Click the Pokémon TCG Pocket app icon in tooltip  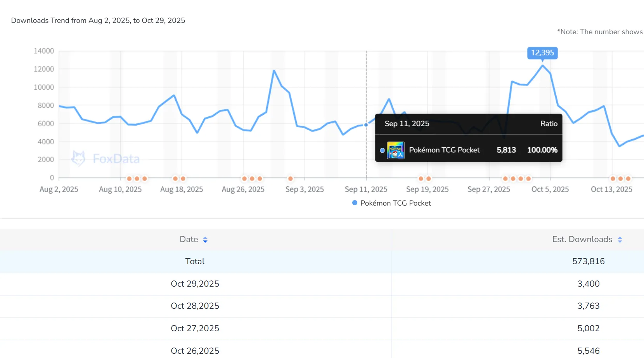(396, 150)
